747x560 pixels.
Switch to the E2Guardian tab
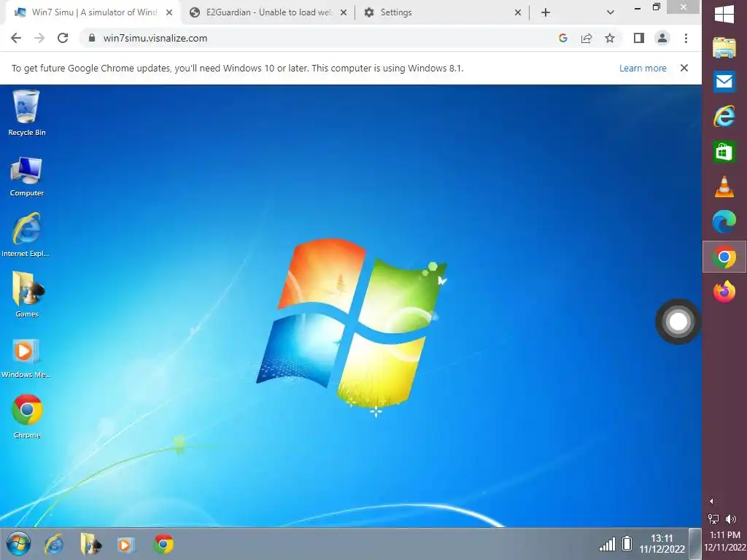point(268,12)
